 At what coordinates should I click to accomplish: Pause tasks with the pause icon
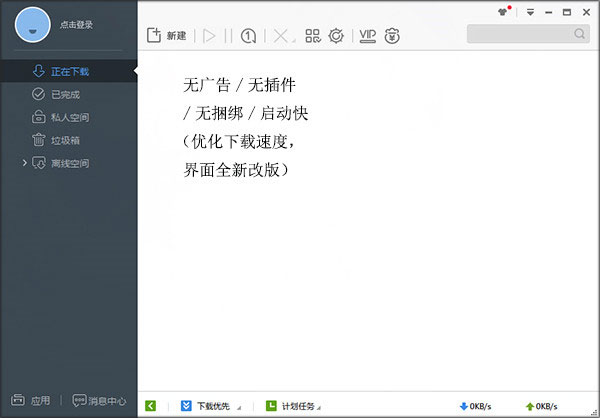pyautogui.click(x=228, y=36)
